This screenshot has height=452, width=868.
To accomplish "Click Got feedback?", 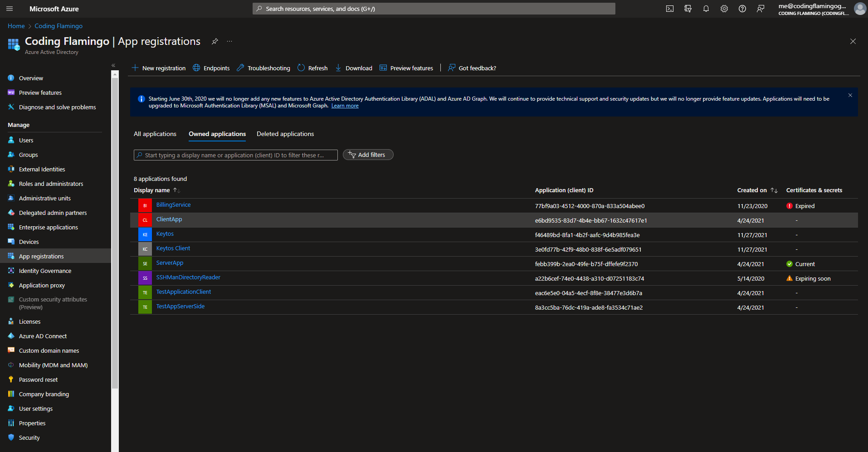I will 472,68.
